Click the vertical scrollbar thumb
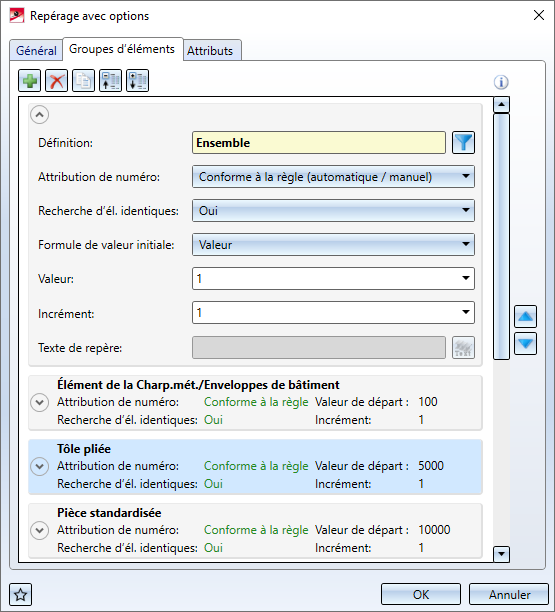 [x=501, y=236]
